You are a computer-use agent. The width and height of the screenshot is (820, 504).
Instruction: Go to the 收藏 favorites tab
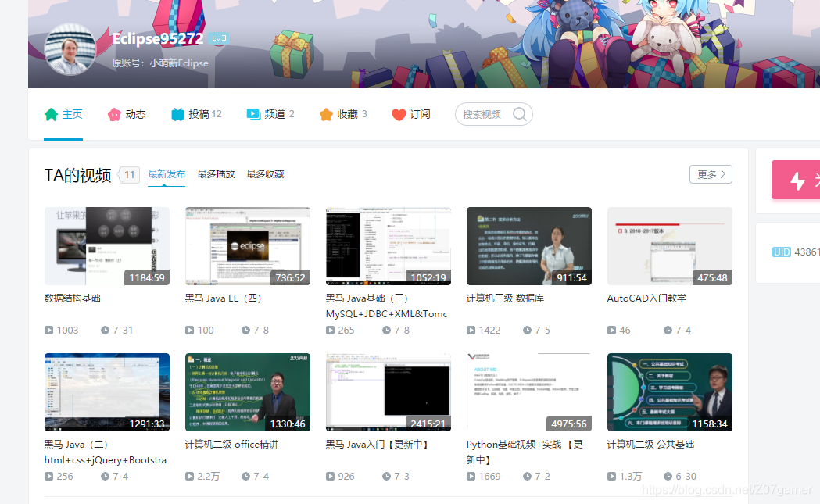(343, 115)
